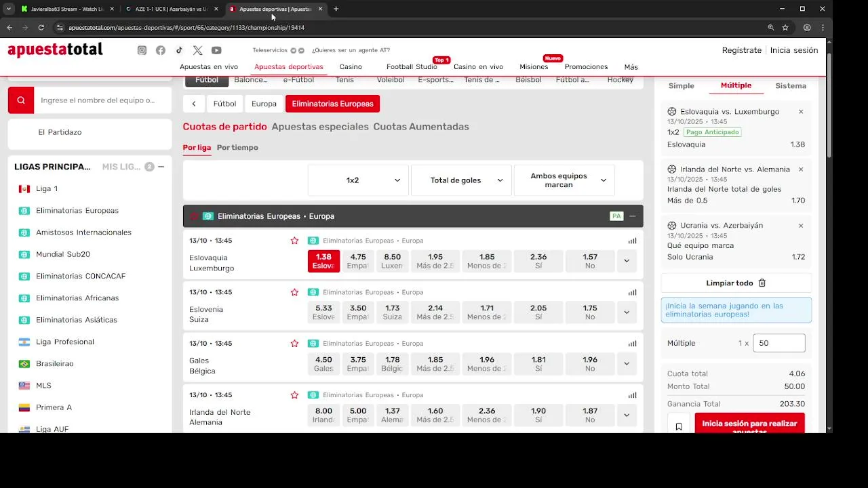Favorite the Irlanda del Norte vs Alemania star
The image size is (868, 488).
click(294, 395)
